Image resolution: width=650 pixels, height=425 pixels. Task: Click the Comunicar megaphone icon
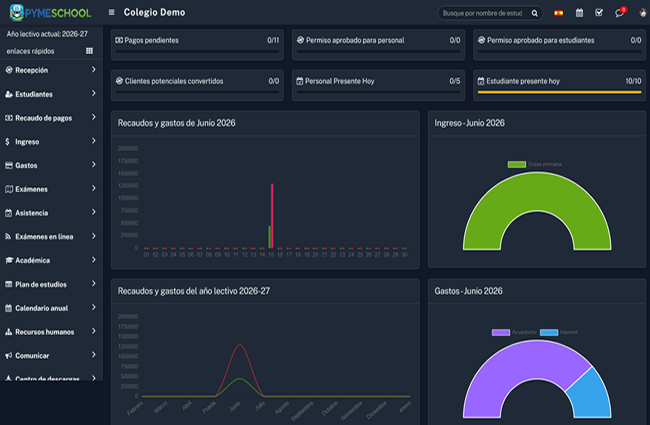click(x=9, y=356)
